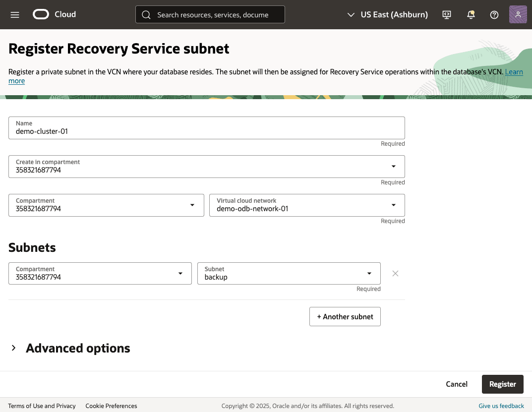Open the US East (Ashburn) region selector
Viewport: 532px width, 412px height.
pos(387,14)
